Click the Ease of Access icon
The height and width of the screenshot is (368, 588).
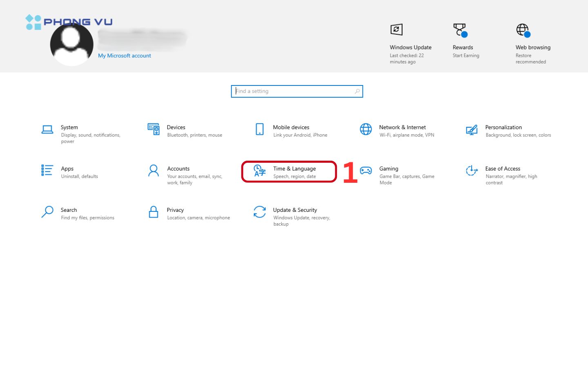pyautogui.click(x=472, y=171)
